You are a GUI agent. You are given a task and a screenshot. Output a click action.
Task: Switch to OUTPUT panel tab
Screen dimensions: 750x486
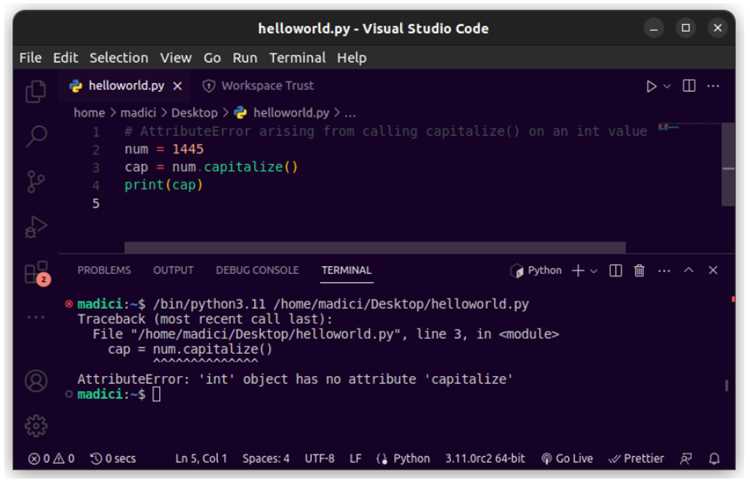[173, 270]
